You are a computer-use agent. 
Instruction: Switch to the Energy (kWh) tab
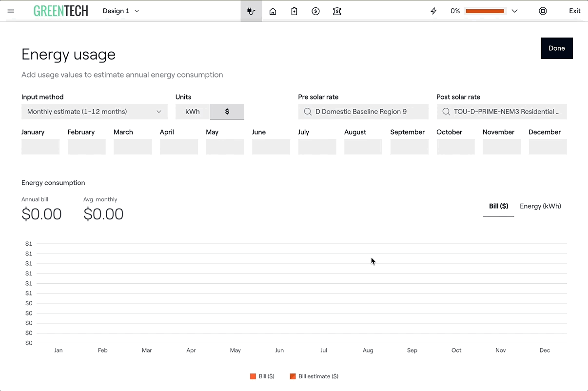click(540, 206)
